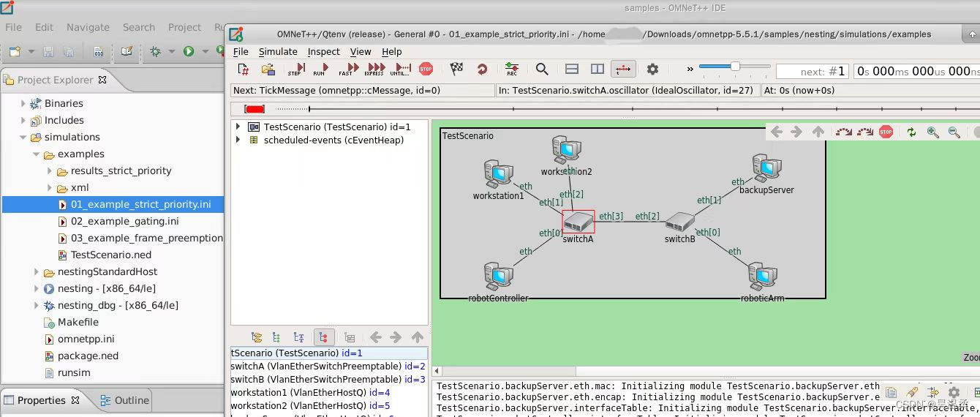This screenshot has height=417, width=980.
Task: Open the IDE Navigate menu
Action: (88, 27)
